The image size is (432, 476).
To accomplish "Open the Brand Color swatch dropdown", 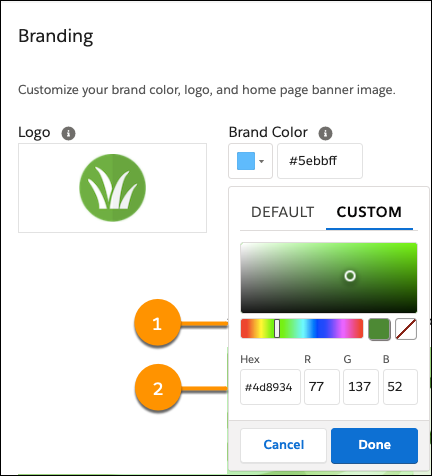I will click(x=250, y=161).
